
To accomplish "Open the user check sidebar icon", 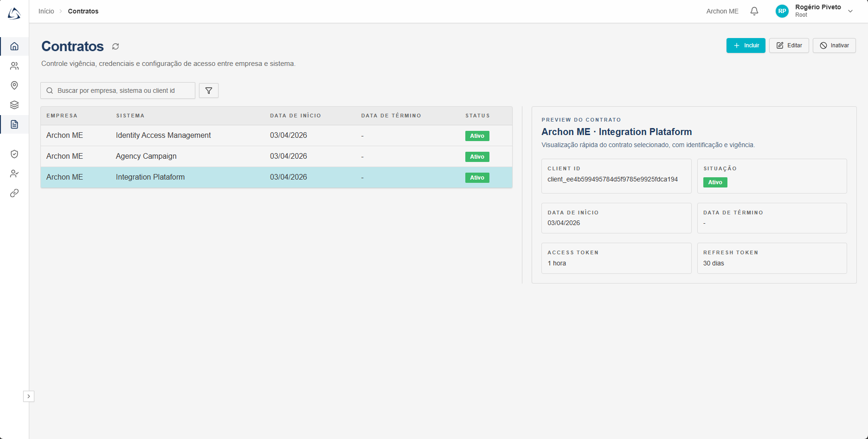I will pyautogui.click(x=14, y=174).
